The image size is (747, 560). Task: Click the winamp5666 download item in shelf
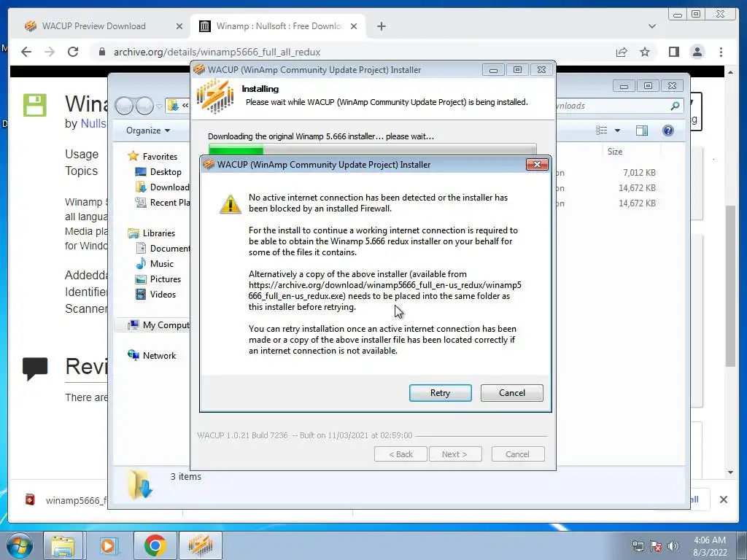coord(66,500)
